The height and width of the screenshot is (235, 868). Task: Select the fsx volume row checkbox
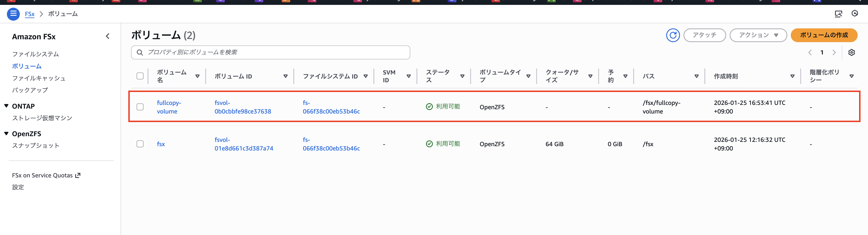[140, 144]
